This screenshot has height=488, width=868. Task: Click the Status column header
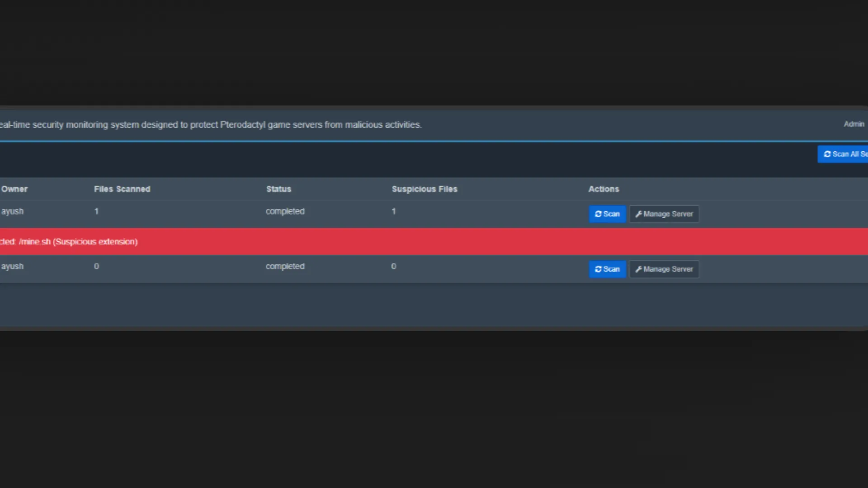(x=278, y=189)
